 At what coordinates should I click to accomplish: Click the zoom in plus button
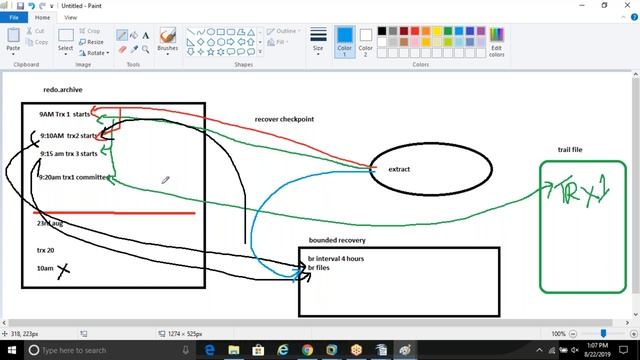pyautogui.click(x=633, y=334)
